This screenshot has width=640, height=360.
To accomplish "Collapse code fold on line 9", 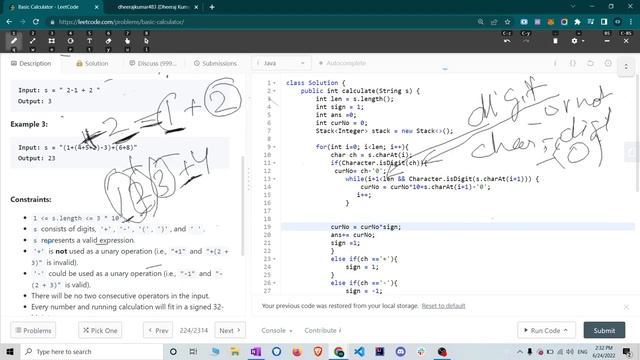I will (x=274, y=147).
